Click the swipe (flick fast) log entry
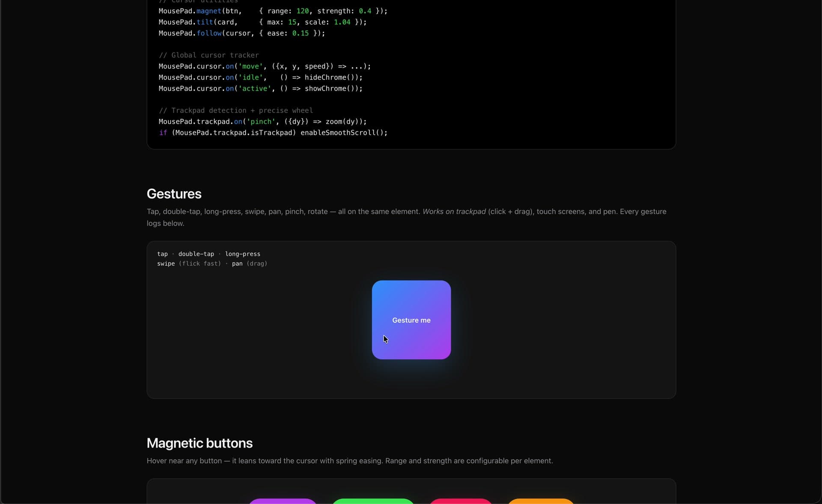The width and height of the screenshot is (822, 504). coord(188,264)
